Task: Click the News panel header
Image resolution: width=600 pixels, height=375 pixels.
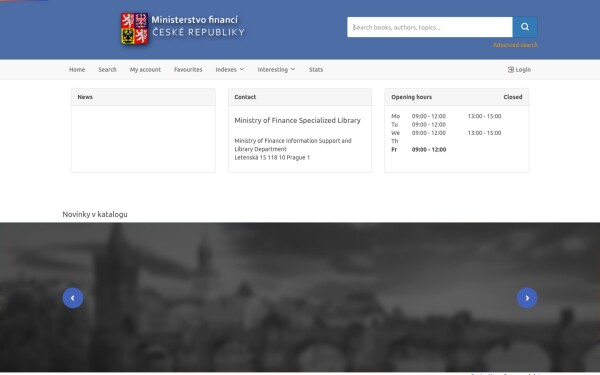Action: point(143,97)
